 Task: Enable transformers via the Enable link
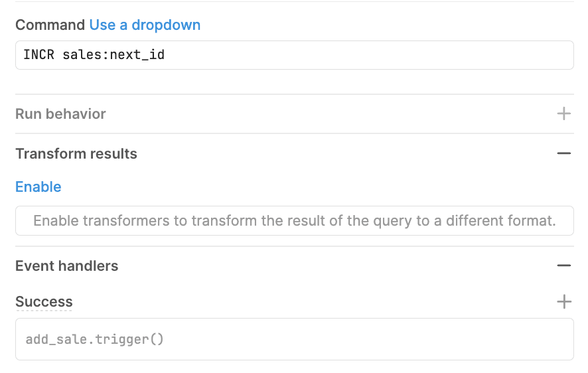click(38, 187)
